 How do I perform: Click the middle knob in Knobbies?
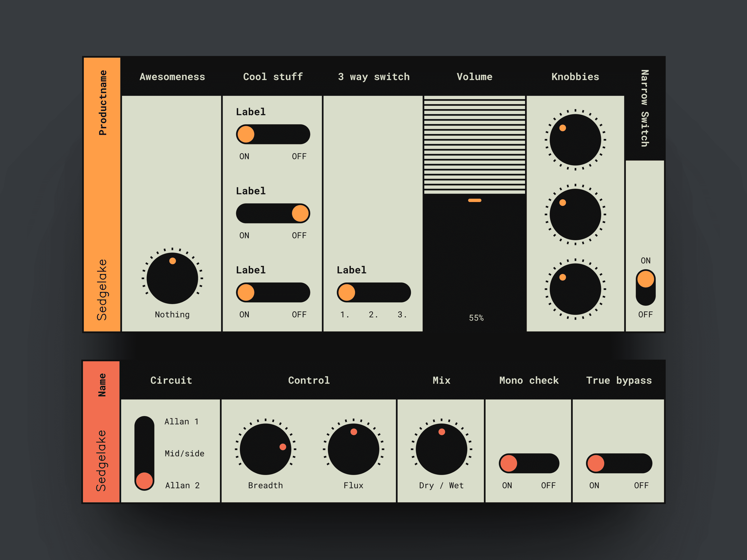[x=575, y=214]
